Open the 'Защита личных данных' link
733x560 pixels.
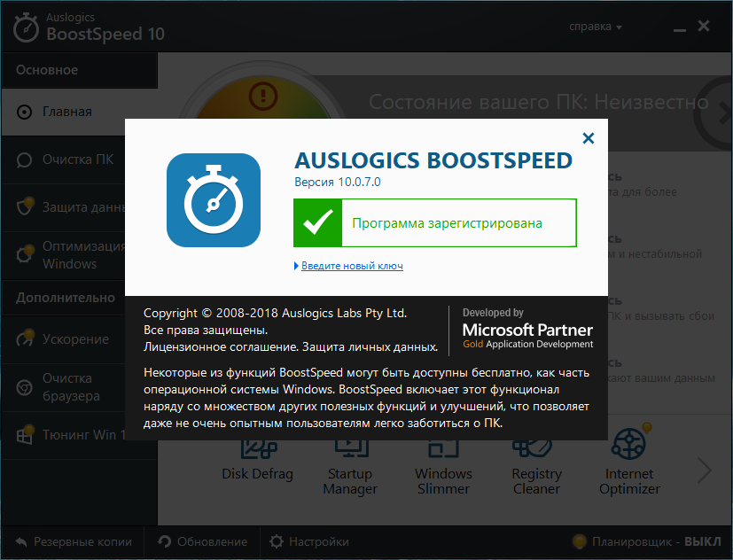click(x=370, y=346)
